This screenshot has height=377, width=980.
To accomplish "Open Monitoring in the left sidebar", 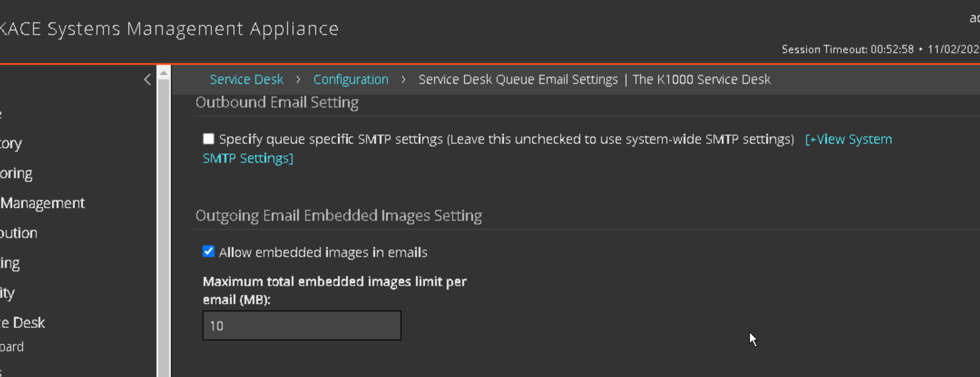I will [x=16, y=173].
